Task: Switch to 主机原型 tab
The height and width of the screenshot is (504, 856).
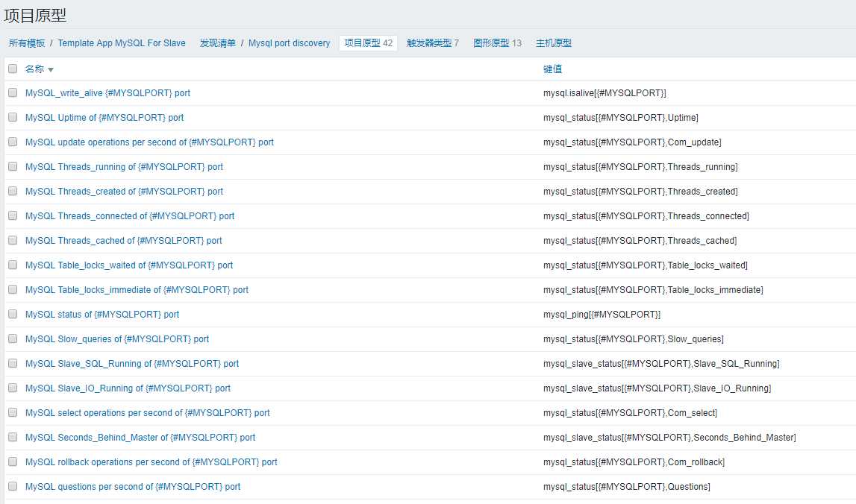Action: [554, 43]
